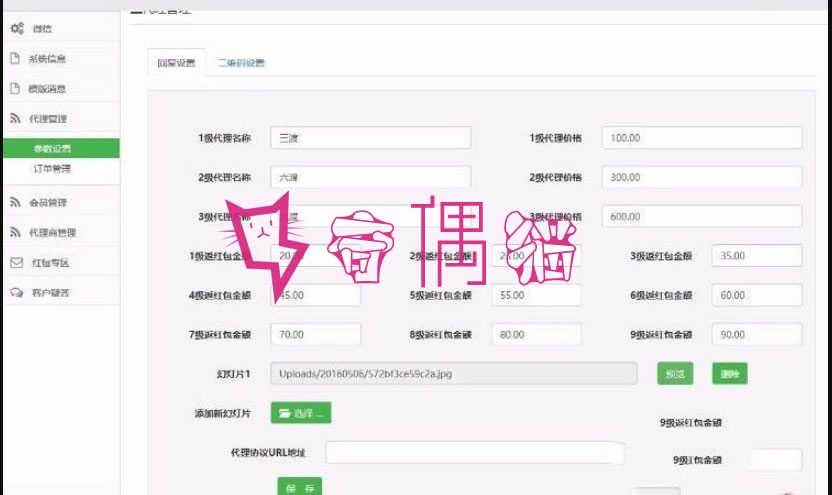Viewport: 832px width, 495px height.
Task: Click the folder icon on 选择 button
Action: tap(285, 413)
